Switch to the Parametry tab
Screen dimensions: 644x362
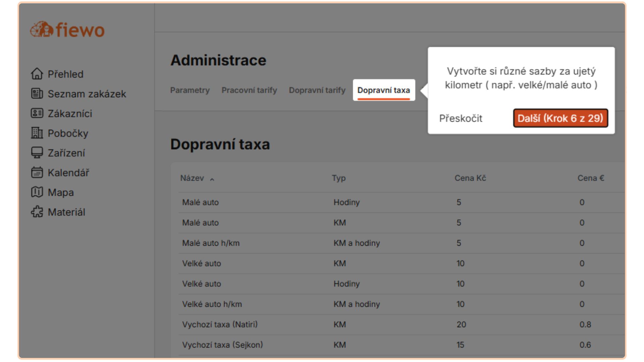coord(190,90)
